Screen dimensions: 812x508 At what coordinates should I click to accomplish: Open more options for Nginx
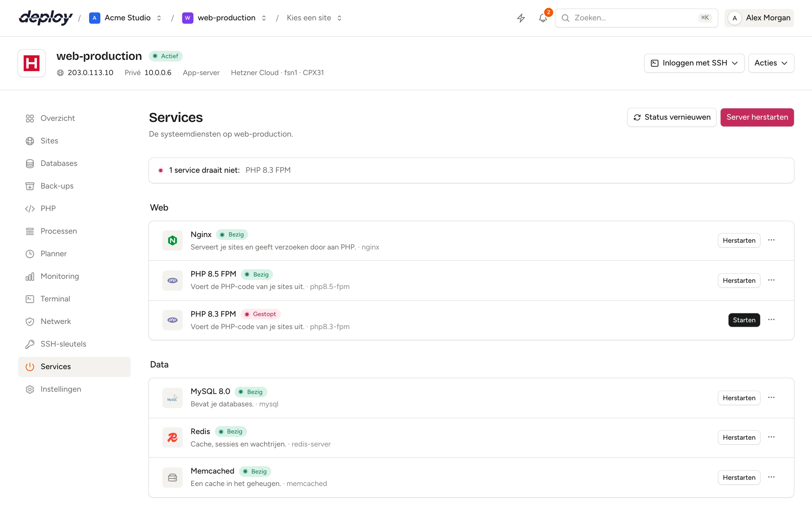point(771,240)
